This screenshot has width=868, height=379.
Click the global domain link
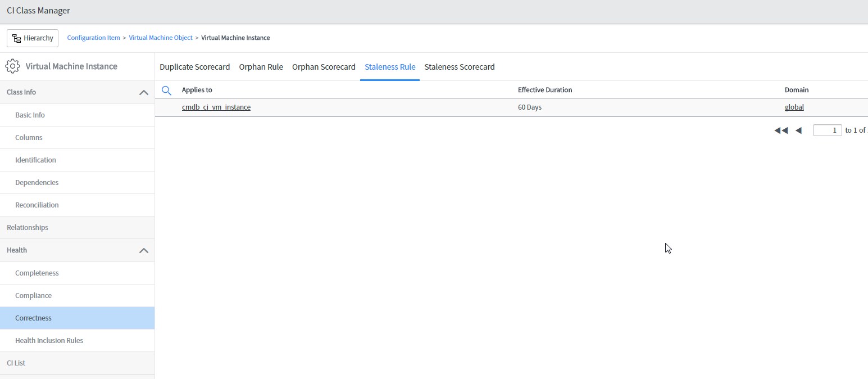[x=794, y=107]
